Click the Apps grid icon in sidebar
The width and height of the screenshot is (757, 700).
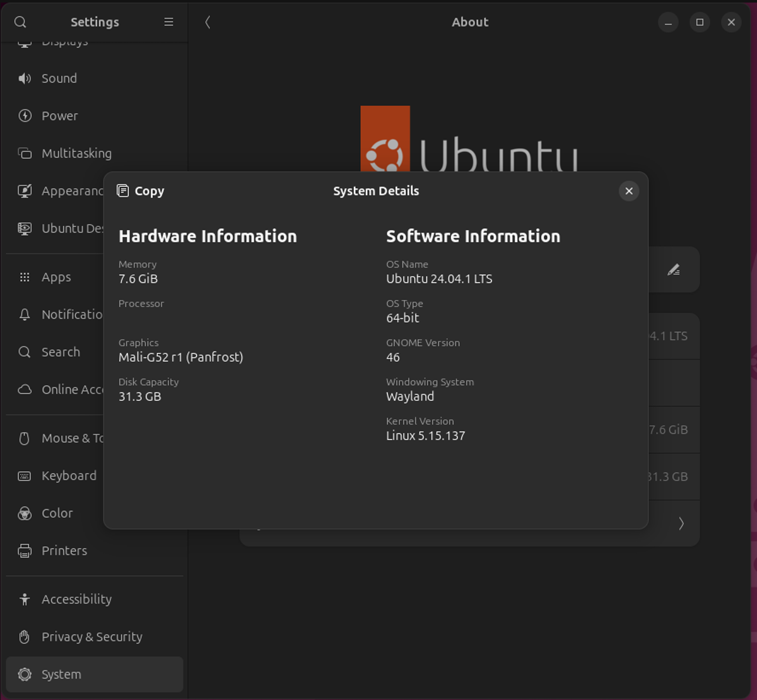tap(25, 277)
